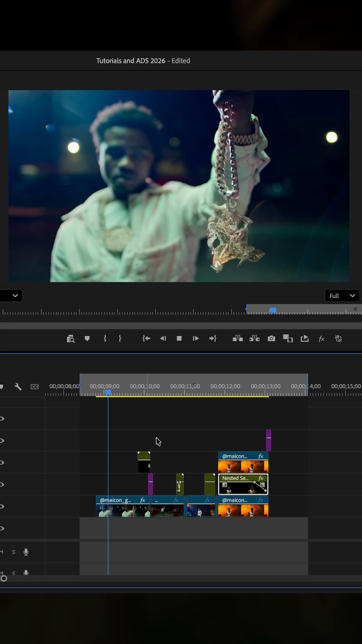Select the blue-thumbnail clip before the orange clips

coord(201,506)
